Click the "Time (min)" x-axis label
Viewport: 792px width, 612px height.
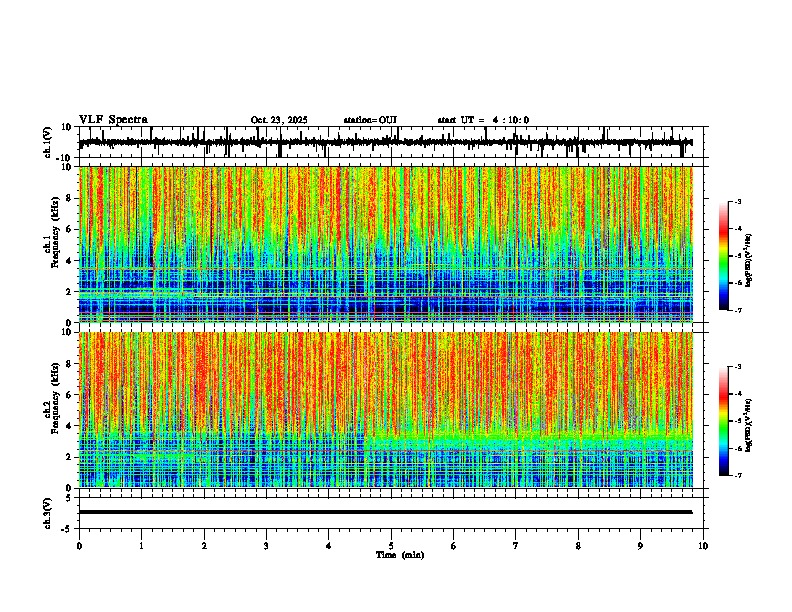pyautogui.click(x=400, y=555)
